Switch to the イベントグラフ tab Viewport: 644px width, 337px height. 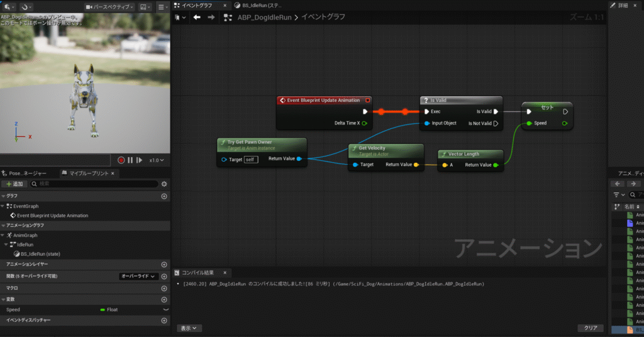click(x=197, y=5)
